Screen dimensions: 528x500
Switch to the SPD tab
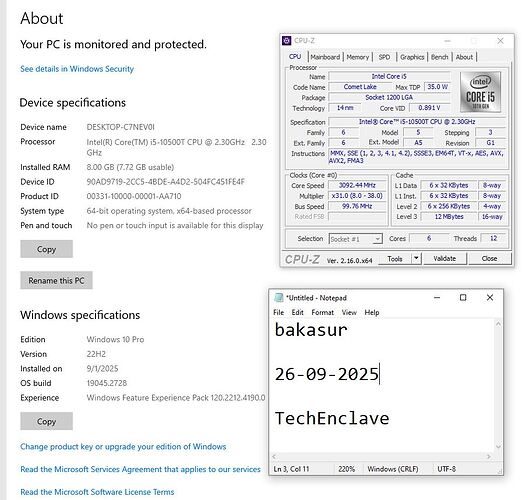(x=384, y=57)
